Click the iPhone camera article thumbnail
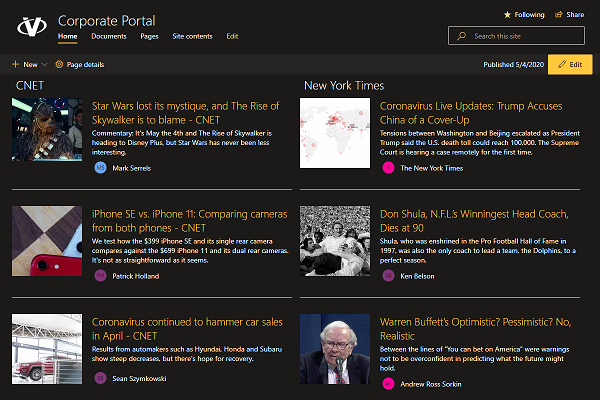Image resolution: width=600 pixels, height=400 pixels. [x=47, y=241]
